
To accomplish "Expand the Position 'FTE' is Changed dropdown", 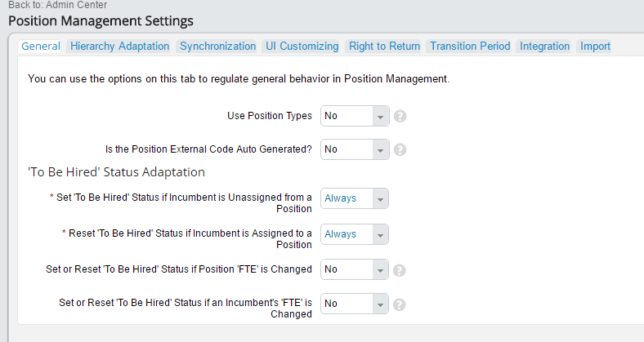I will (355, 269).
